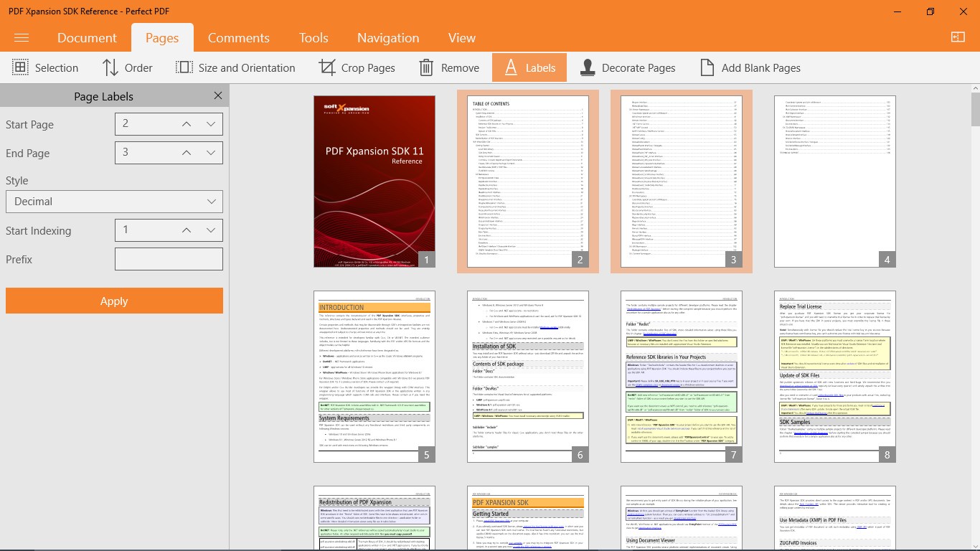This screenshot has width=980, height=551.
Task: Toggle the Labels tool
Action: (529, 67)
